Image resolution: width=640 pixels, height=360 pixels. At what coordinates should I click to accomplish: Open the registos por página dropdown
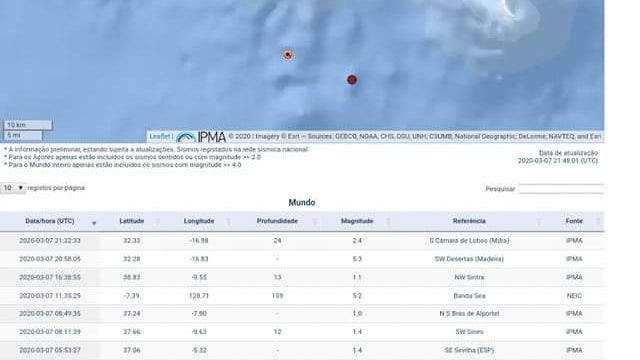coord(13,188)
